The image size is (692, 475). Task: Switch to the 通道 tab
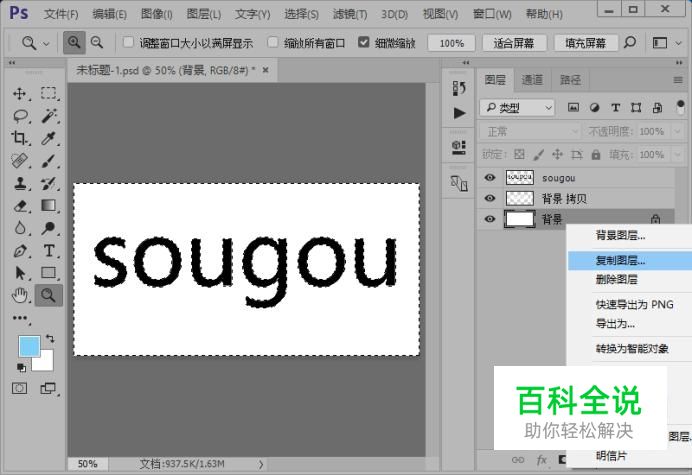click(x=532, y=80)
